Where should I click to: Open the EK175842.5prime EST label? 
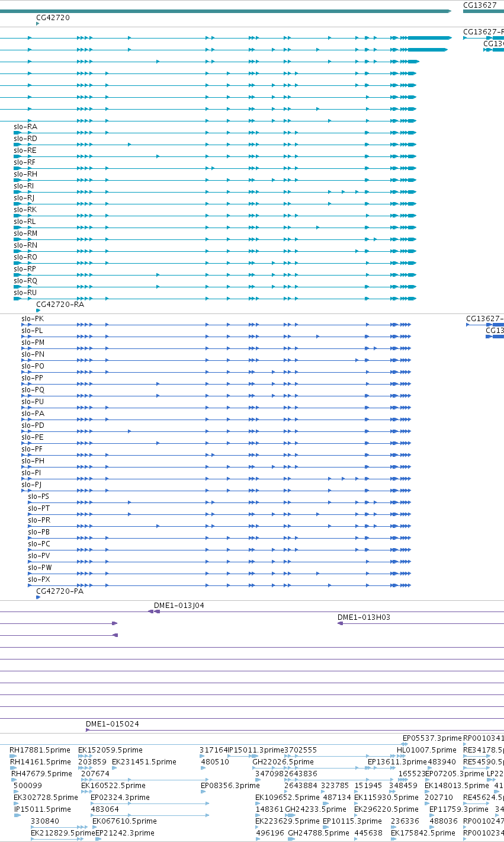(x=423, y=833)
